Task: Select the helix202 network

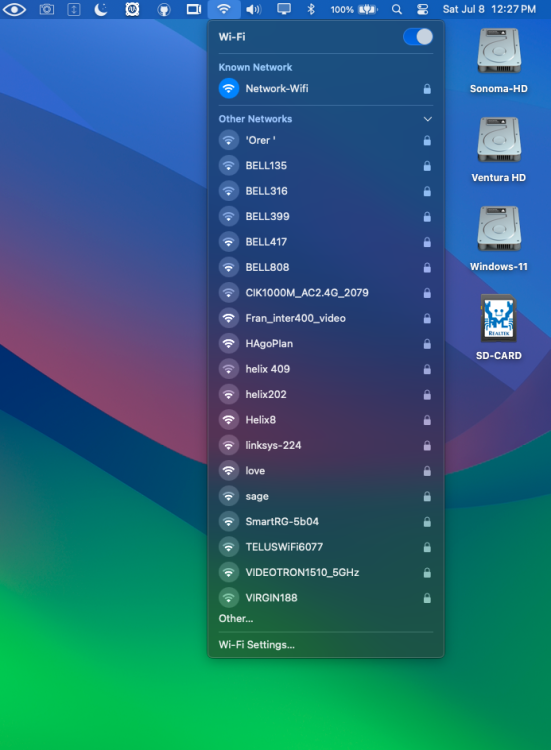Action: 326,394
